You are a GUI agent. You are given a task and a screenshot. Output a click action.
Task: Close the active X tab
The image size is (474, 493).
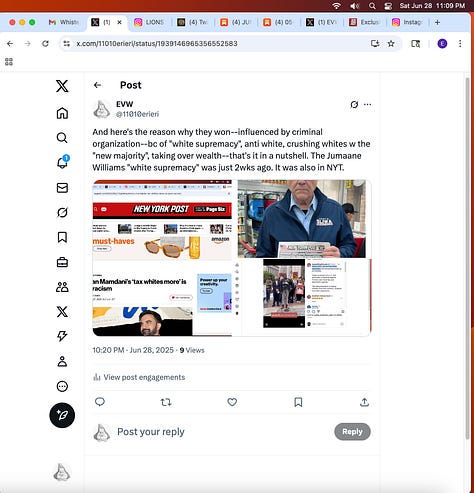119,22
